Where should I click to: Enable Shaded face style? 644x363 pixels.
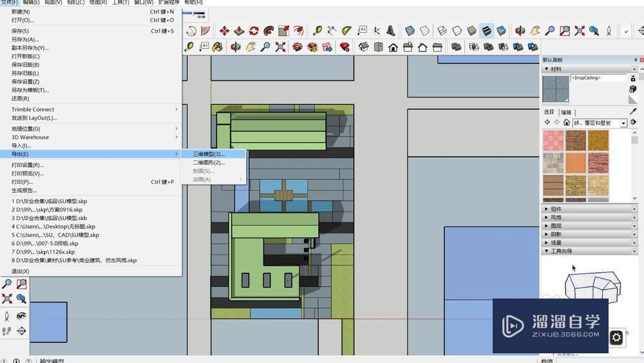[x=471, y=31]
